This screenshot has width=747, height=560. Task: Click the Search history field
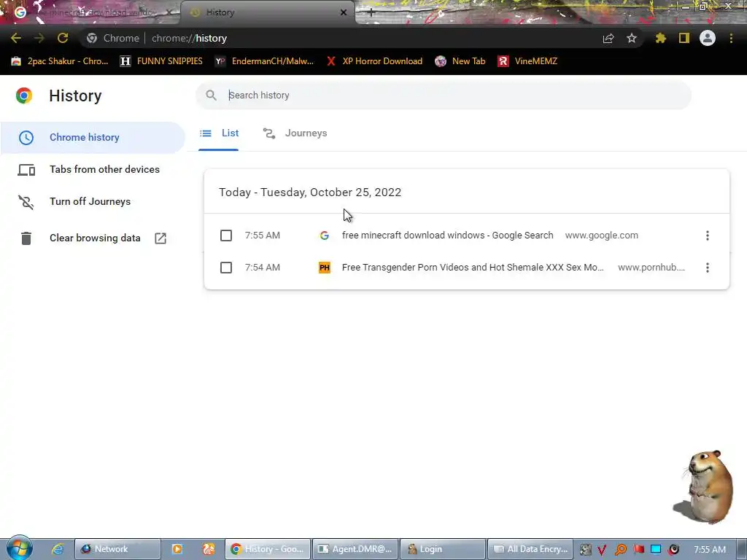pos(443,96)
